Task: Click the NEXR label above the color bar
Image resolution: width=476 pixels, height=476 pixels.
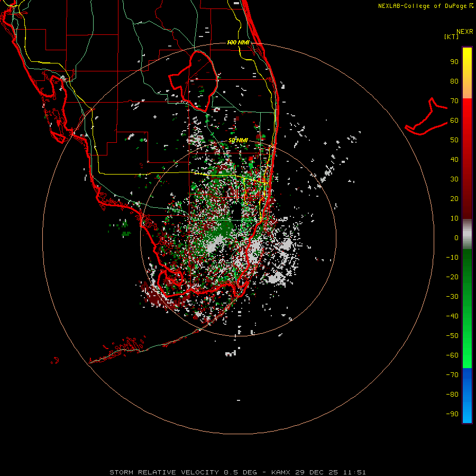Action: [465, 32]
